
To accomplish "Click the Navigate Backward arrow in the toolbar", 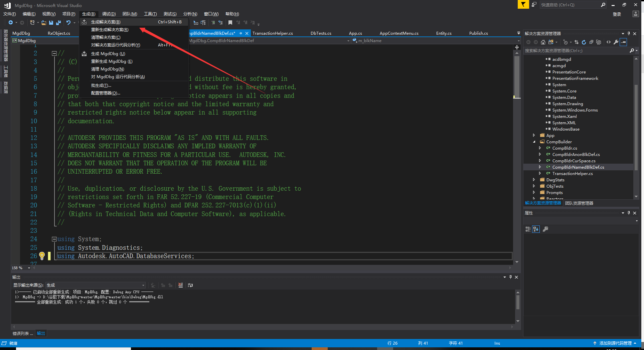I will 11,22.
